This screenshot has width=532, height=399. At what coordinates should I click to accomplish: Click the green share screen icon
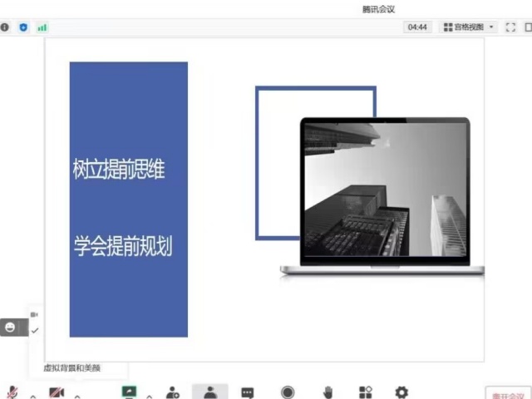tap(129, 392)
